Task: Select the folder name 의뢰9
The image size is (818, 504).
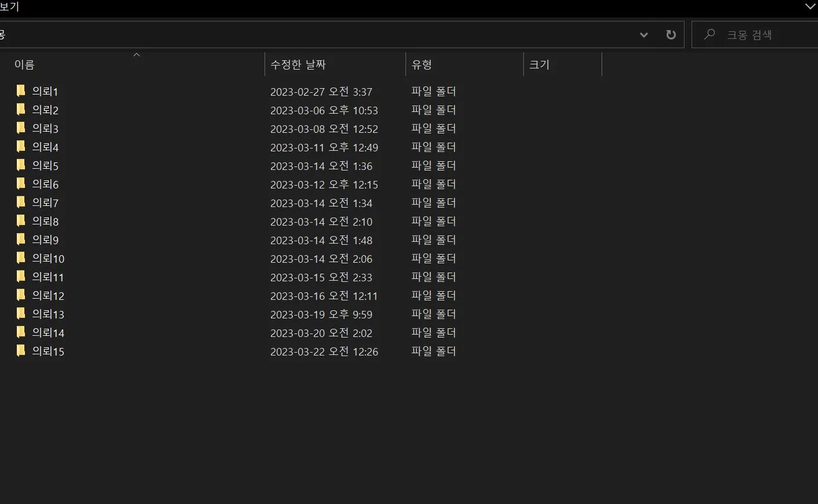Action: [45, 240]
